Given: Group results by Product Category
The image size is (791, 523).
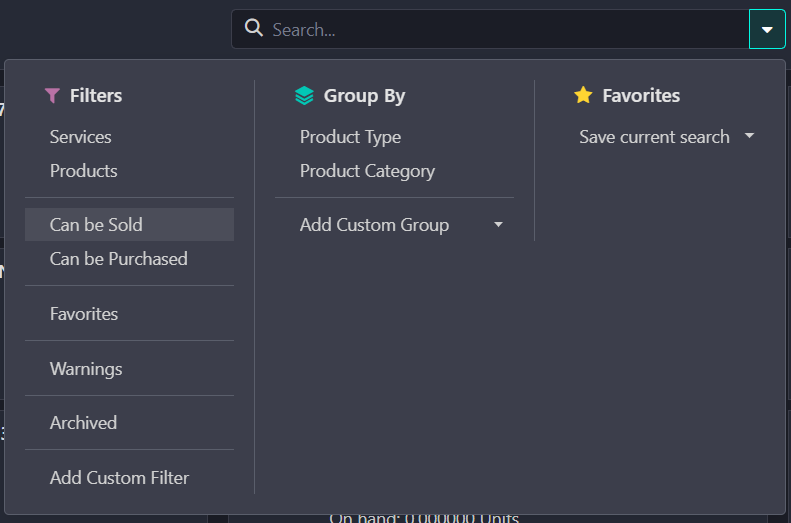Looking at the screenshot, I should coord(367,171).
